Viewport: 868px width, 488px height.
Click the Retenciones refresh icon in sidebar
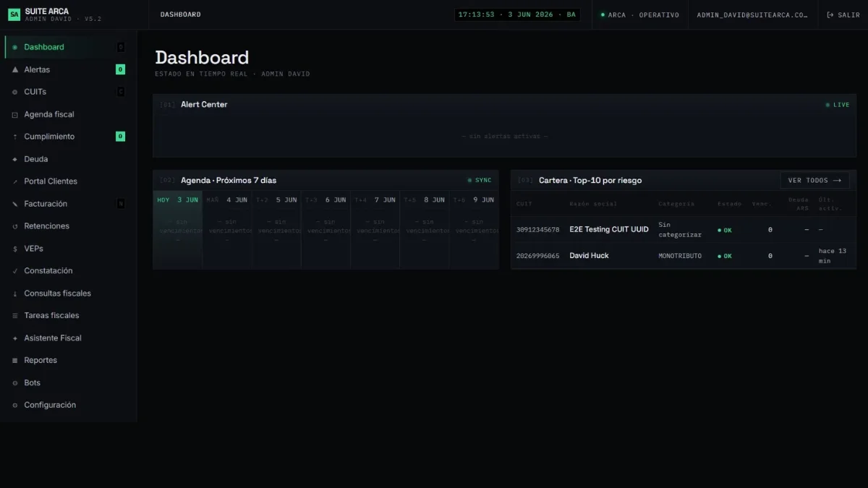point(15,226)
